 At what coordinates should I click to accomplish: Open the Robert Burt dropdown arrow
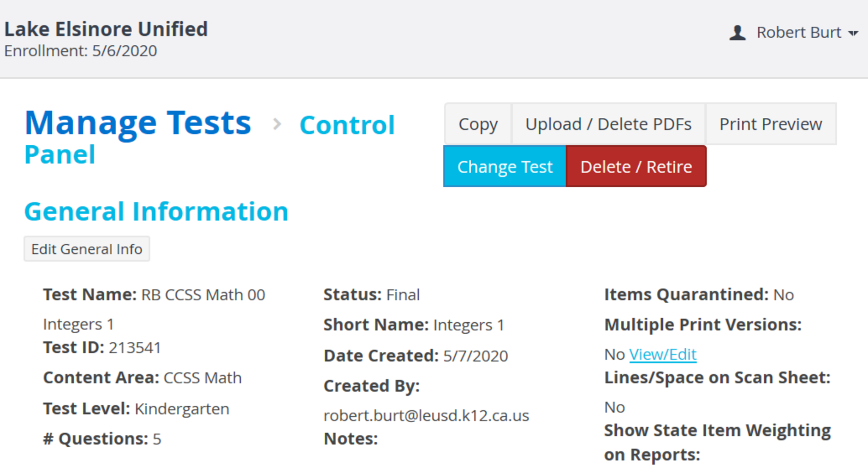[853, 33]
